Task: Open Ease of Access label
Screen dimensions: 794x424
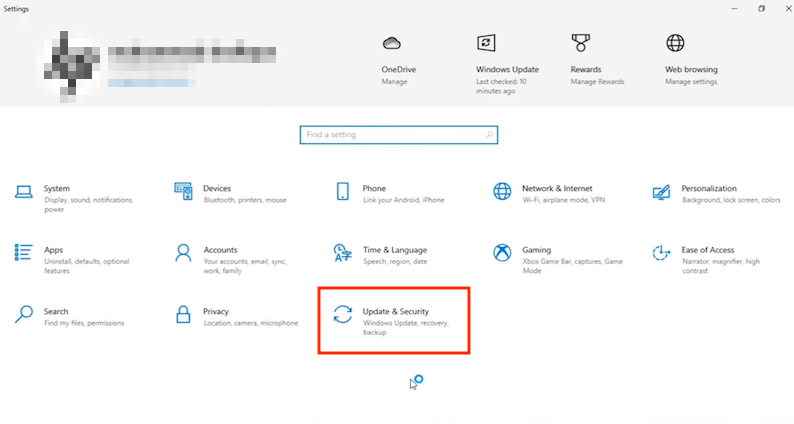Action: tap(708, 250)
